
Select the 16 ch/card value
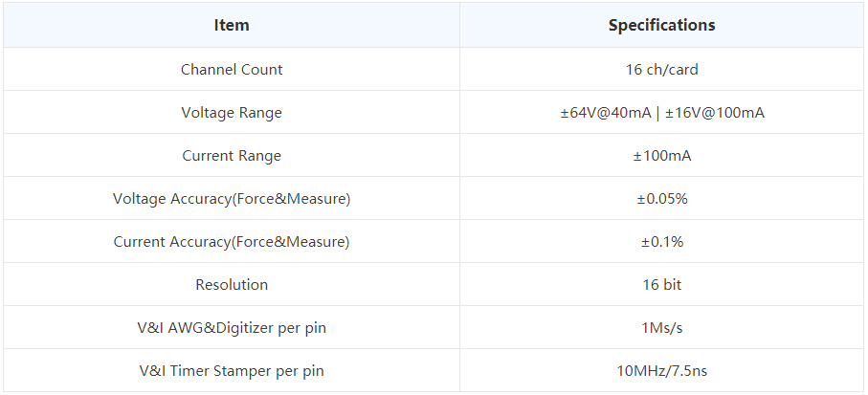(x=661, y=69)
